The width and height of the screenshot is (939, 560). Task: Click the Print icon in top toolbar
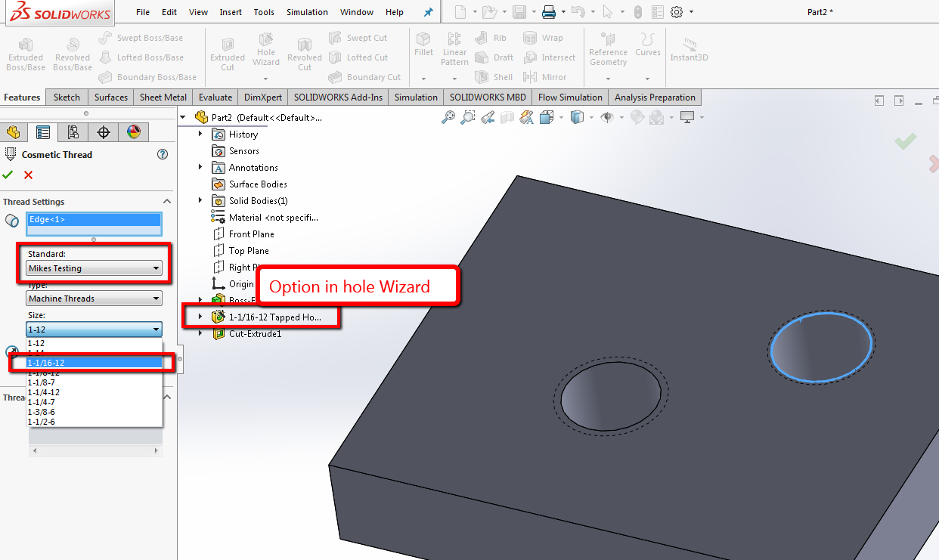pos(549,12)
